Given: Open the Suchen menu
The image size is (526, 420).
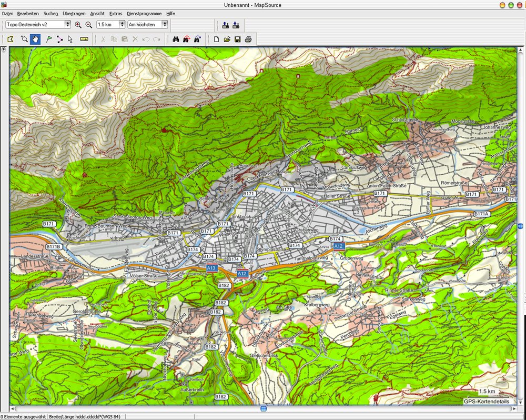Looking at the screenshot, I should tap(50, 14).
